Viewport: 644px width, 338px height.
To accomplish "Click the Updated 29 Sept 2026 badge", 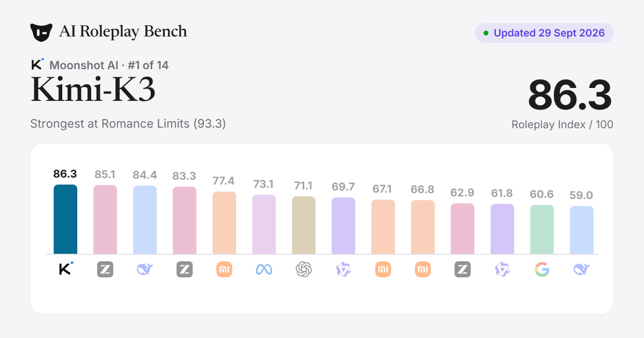I will 544,33.
